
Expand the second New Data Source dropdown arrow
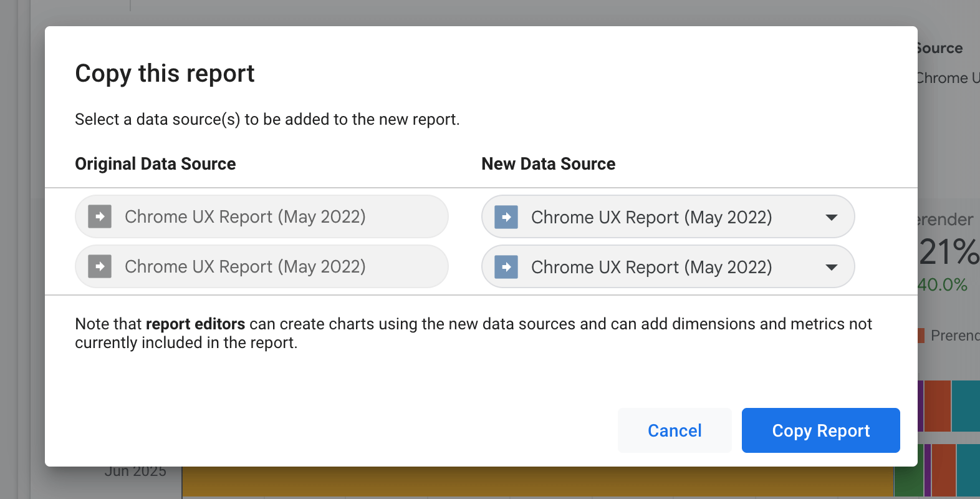831,267
